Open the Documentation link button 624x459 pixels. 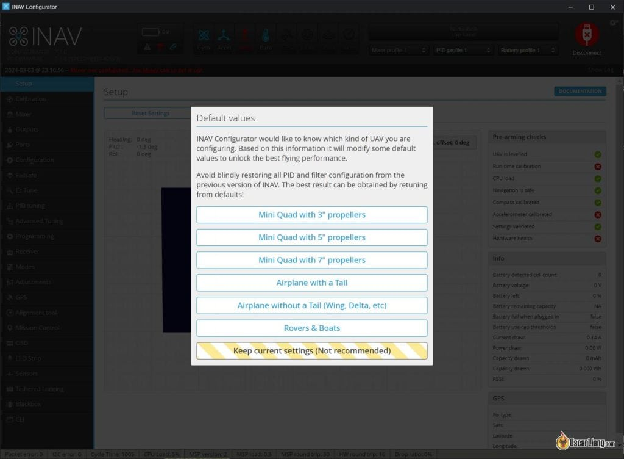tap(580, 91)
